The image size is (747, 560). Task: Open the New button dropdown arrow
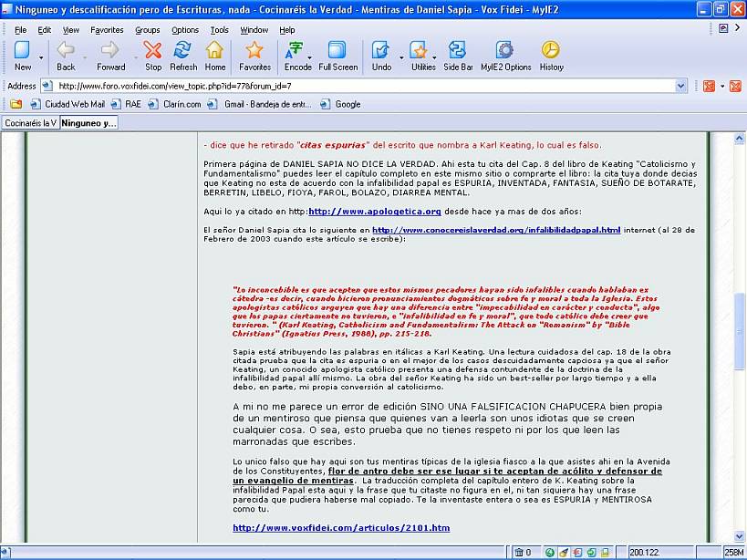pos(39,57)
